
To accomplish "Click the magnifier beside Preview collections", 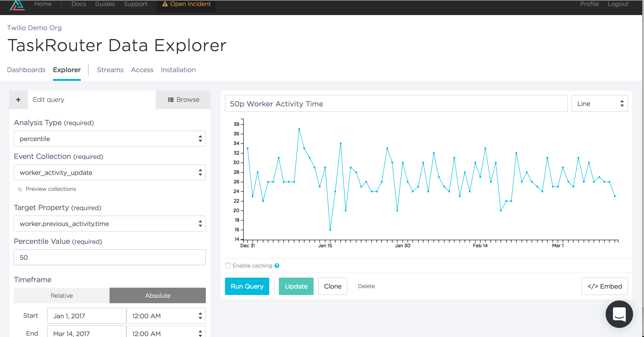I will point(20,189).
